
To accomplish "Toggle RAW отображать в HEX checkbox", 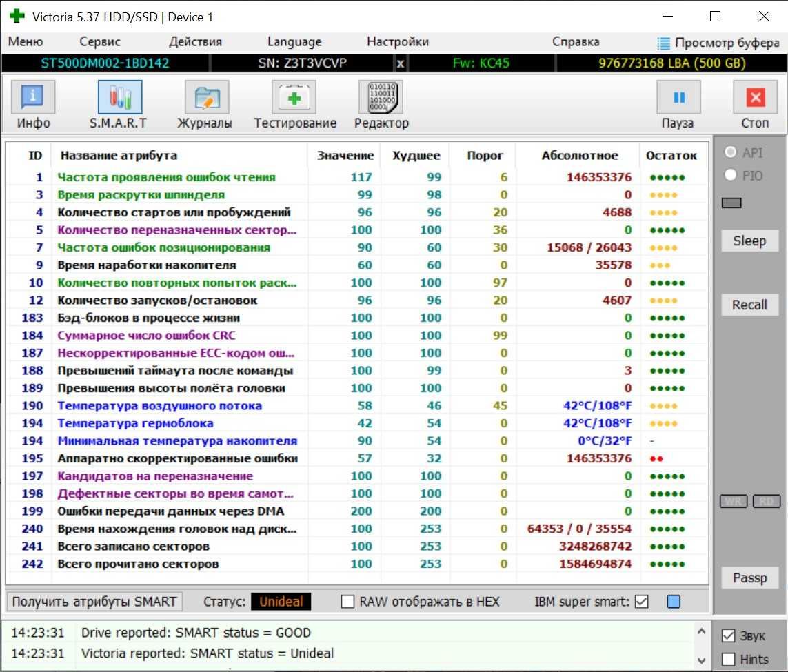I will pyautogui.click(x=347, y=602).
